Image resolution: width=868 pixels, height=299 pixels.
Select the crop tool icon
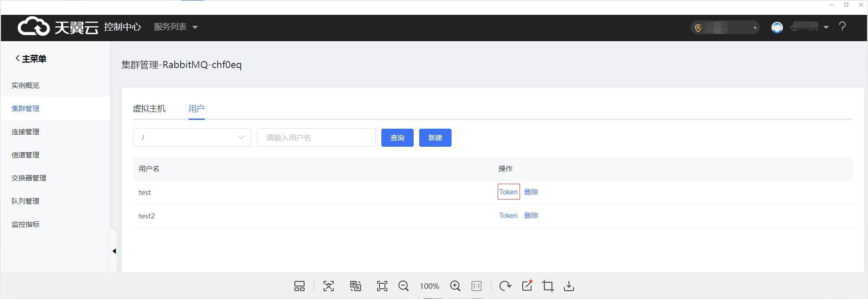click(548, 286)
